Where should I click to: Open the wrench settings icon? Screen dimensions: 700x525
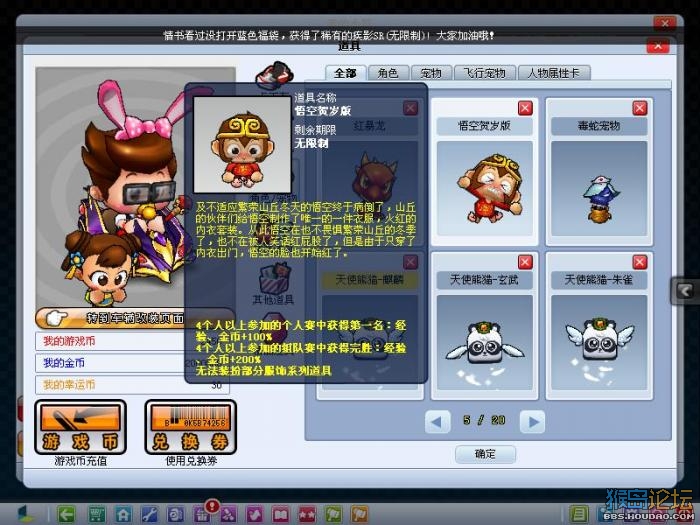150,514
